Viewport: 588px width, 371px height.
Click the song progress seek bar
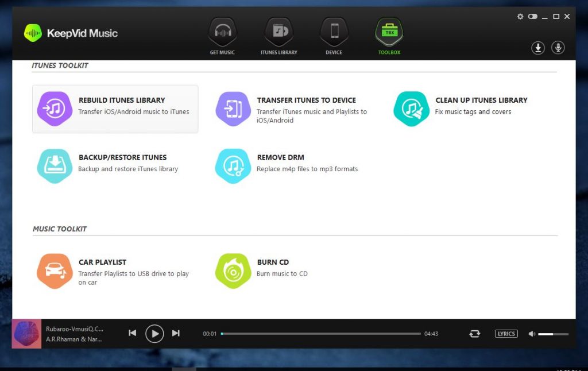click(321, 334)
